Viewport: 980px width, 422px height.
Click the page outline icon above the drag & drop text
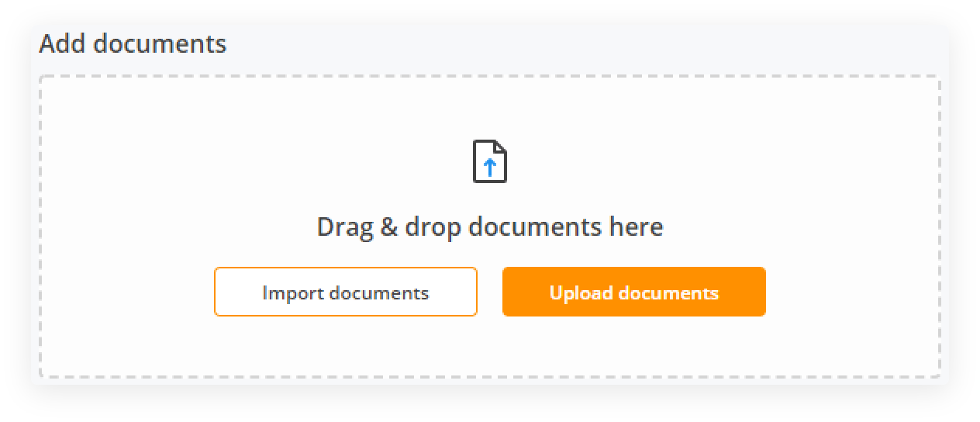click(x=490, y=161)
